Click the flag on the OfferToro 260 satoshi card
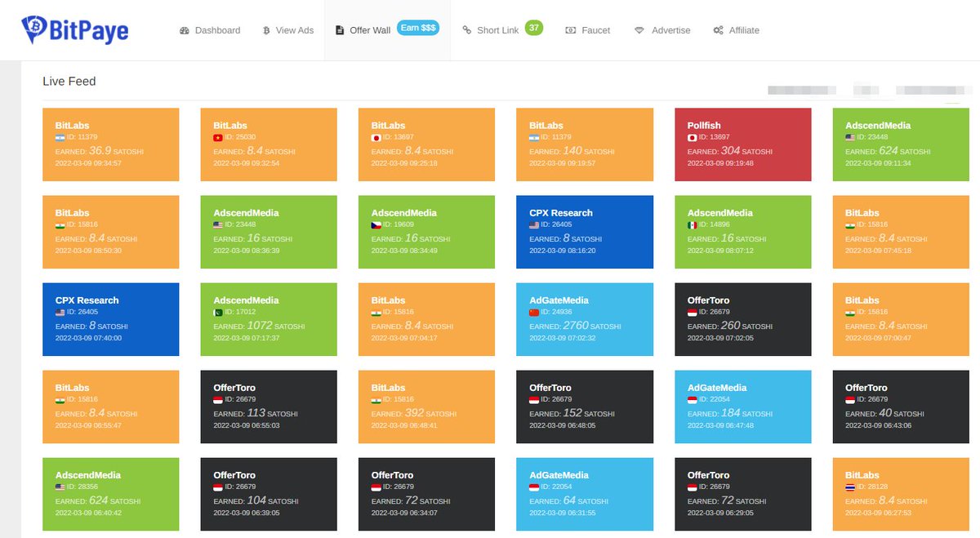The height and width of the screenshot is (538, 980). [x=692, y=312]
